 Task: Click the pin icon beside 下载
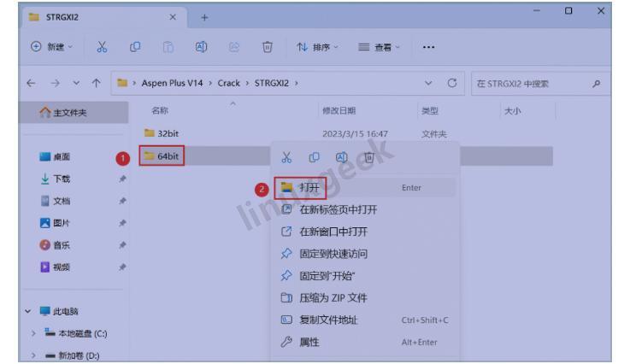[122, 179]
